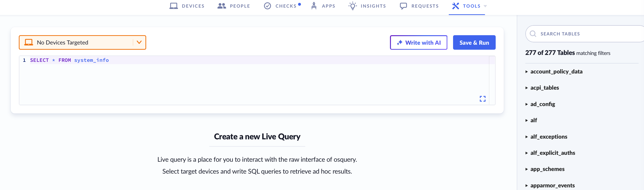Click the Devices laptop icon in navigation

click(x=174, y=6)
